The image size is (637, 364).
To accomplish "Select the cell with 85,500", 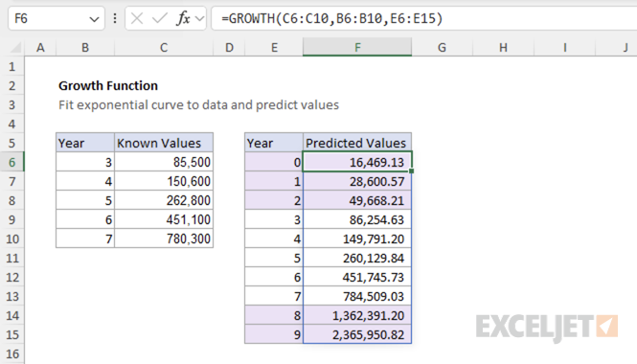I will [x=164, y=162].
